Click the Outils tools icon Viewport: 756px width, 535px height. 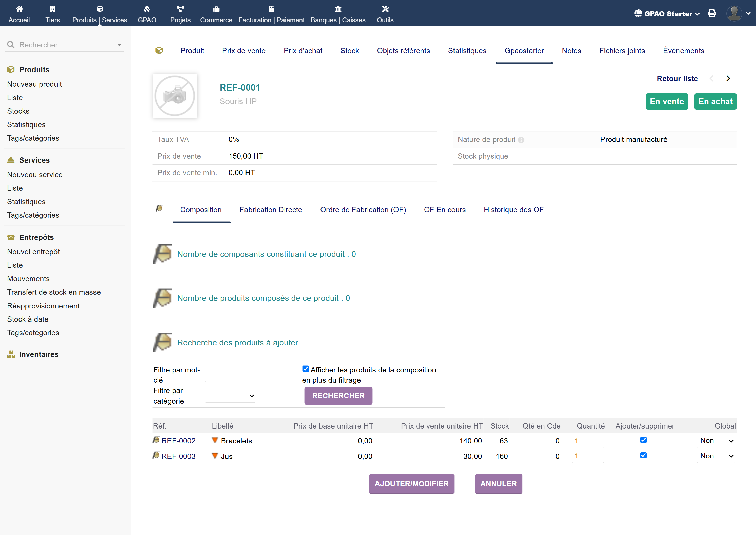[x=385, y=9]
